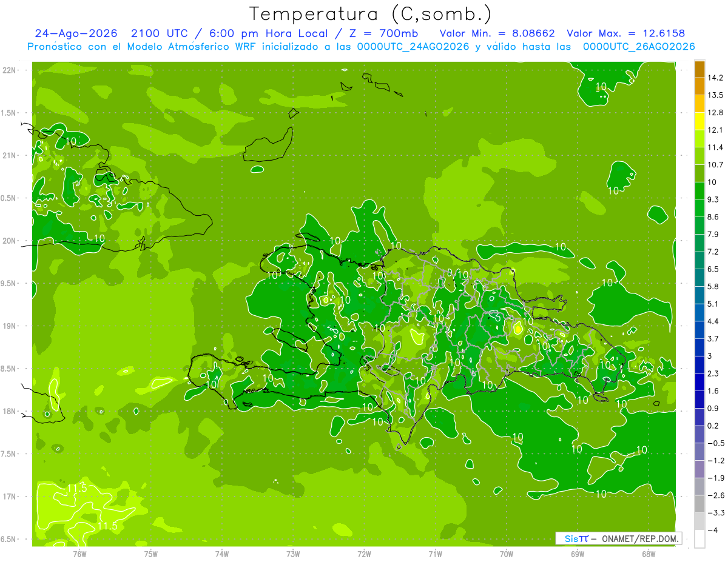Click the '21N' latitude label
Viewport: 728px width, 562px height.
(x=9, y=155)
